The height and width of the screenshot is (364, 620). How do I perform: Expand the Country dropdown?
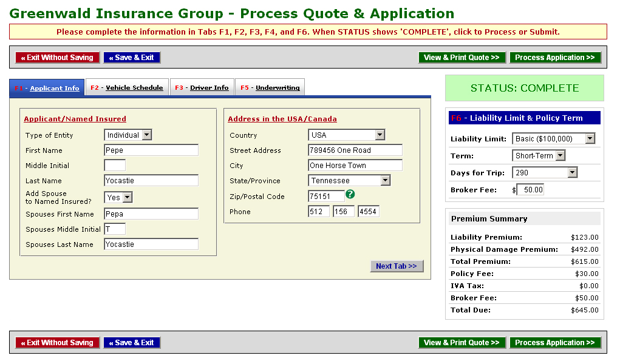(x=346, y=135)
